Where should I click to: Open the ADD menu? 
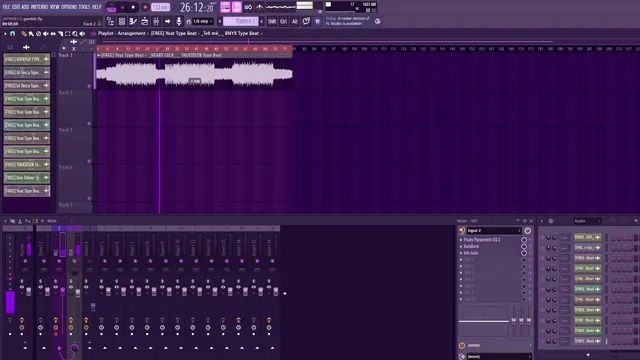(25, 7)
